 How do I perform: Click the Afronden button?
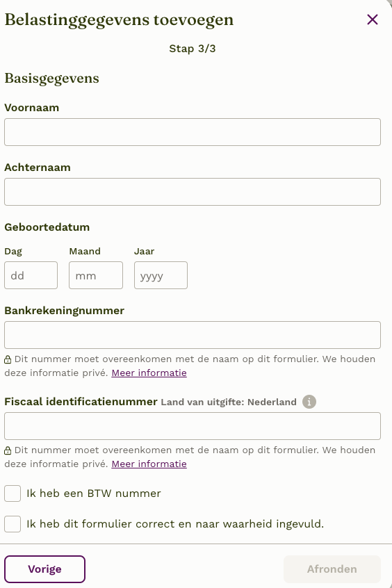(332, 569)
